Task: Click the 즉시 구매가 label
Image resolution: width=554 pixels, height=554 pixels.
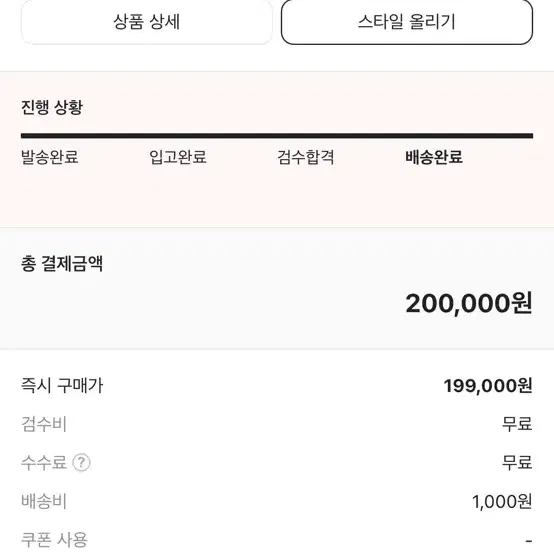Action: tap(62, 385)
